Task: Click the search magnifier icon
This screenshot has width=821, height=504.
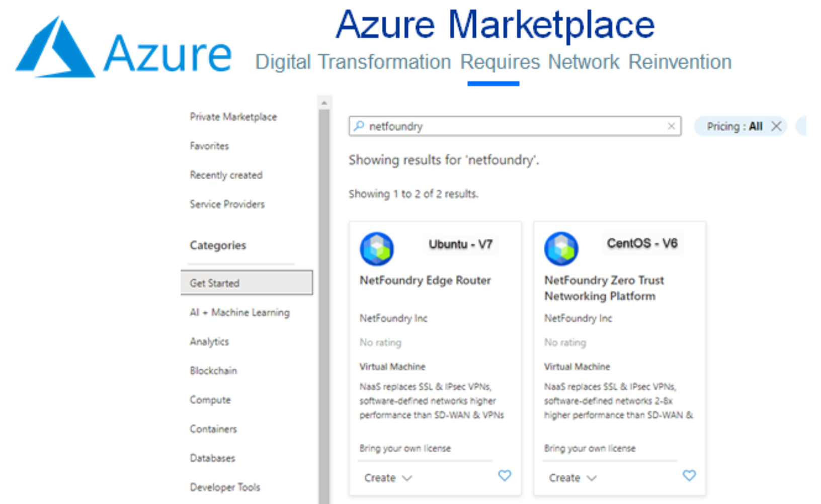Action: coord(359,126)
